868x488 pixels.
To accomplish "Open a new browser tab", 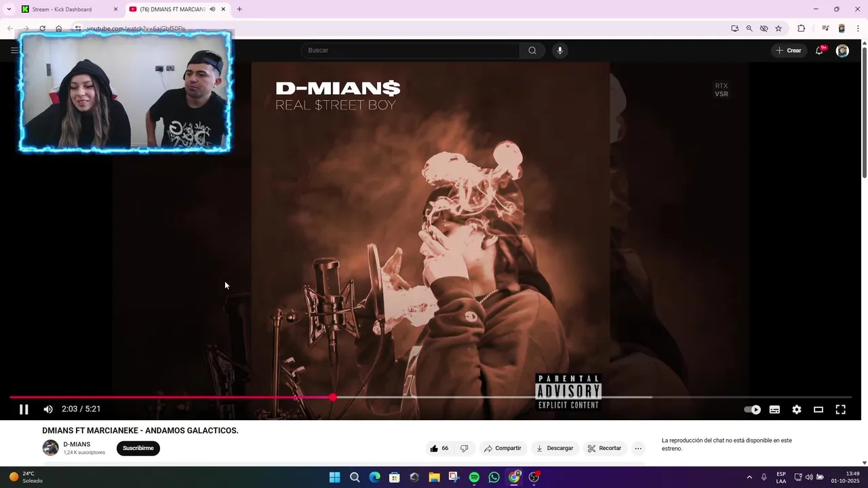I will point(239,9).
